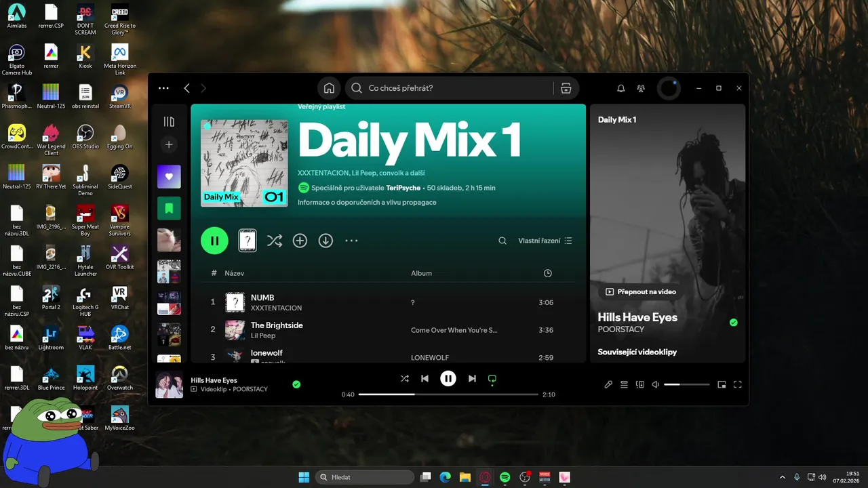Enter fullscreen mode
This screenshot has height=488, width=868.
[x=738, y=384]
